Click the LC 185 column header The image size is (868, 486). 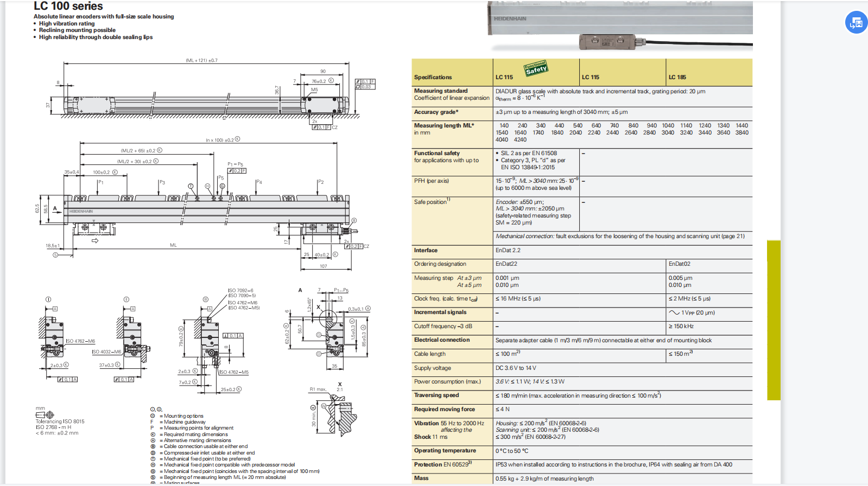677,78
